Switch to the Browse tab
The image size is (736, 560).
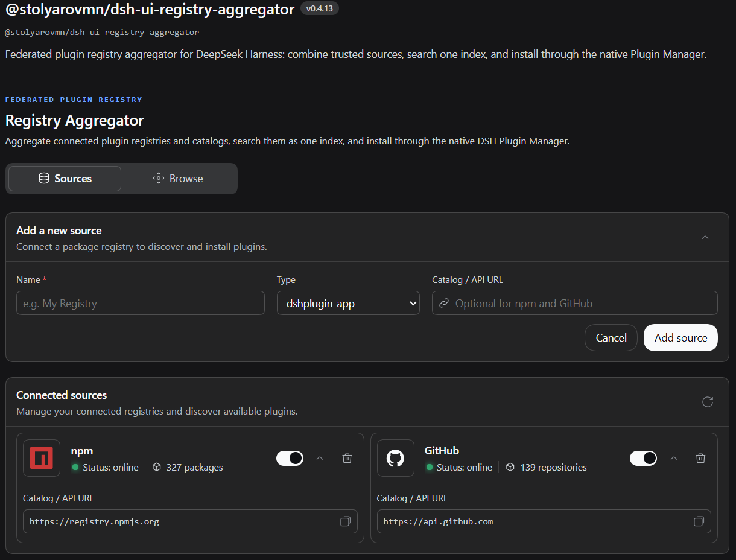coord(178,179)
